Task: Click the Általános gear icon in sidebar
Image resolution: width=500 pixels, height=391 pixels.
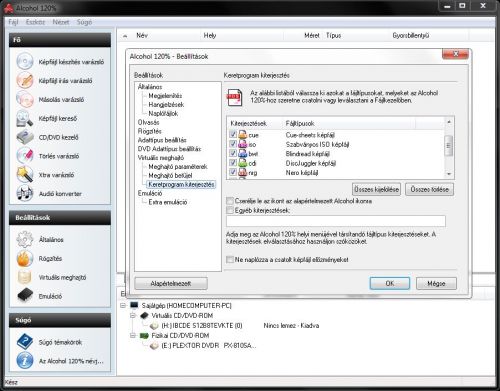Action: click(25, 239)
